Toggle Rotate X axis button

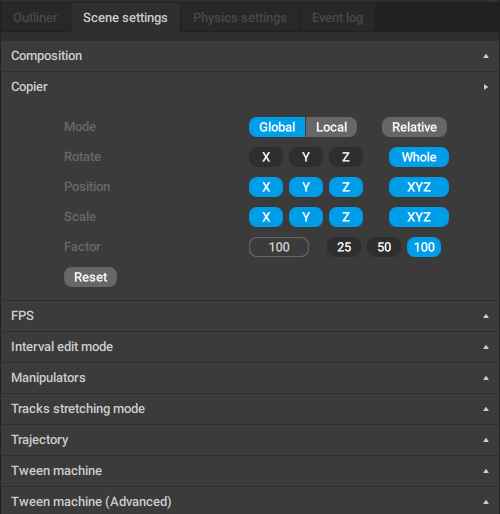pyautogui.click(x=266, y=157)
